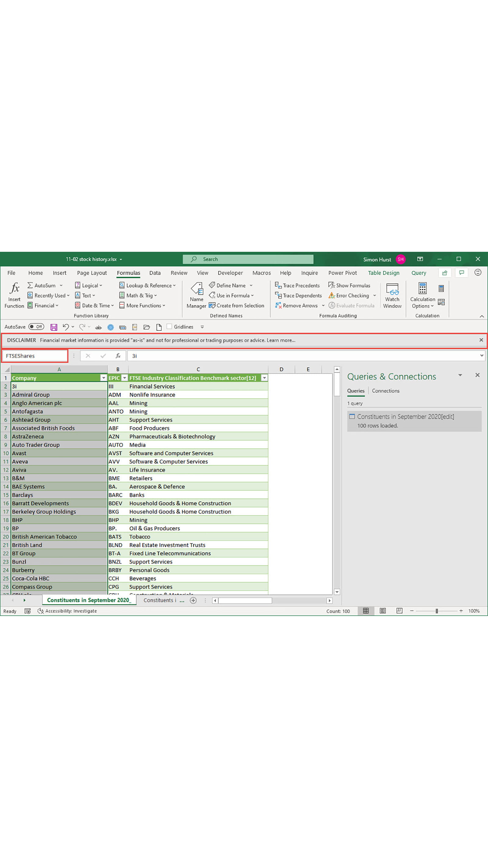Switch to Page Layout view in status bar
This screenshot has width=488, height=868.
[382, 611]
